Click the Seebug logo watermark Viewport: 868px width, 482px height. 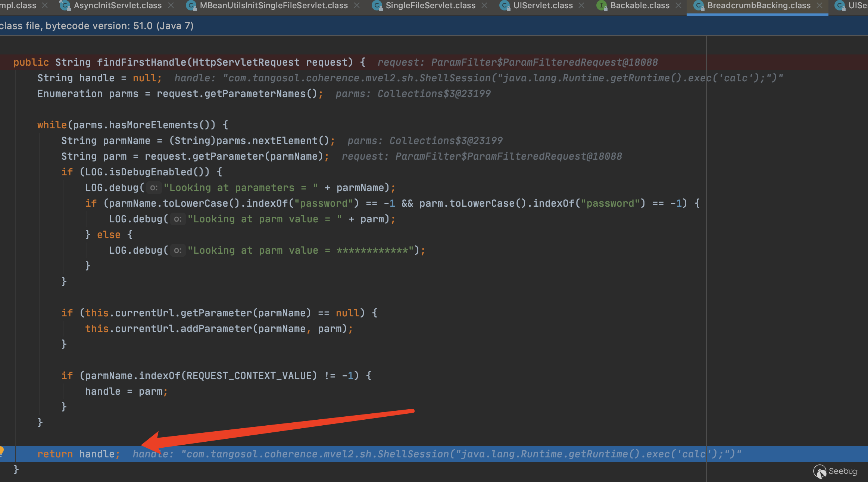point(835,472)
